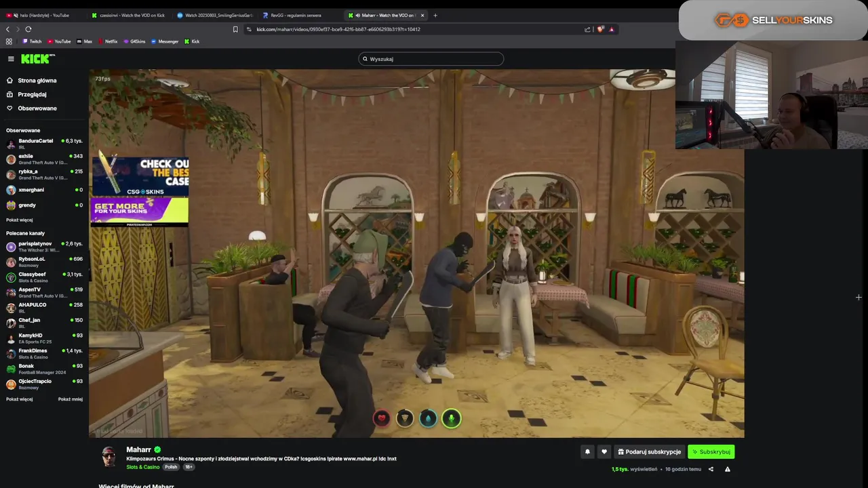Close the Maharr VOD tab

click(x=422, y=15)
